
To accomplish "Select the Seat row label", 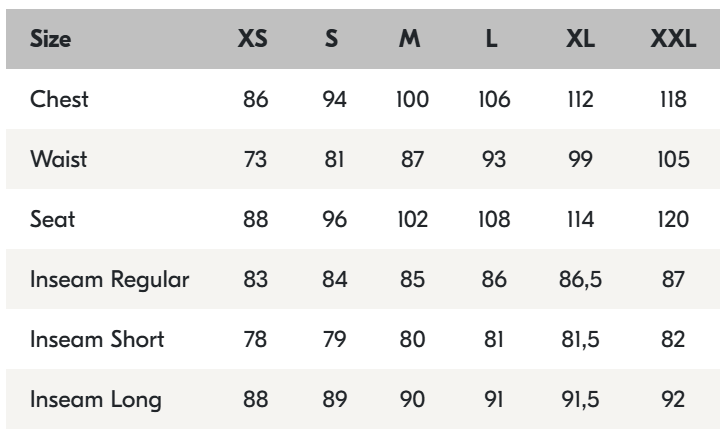I will pyautogui.click(x=49, y=220).
